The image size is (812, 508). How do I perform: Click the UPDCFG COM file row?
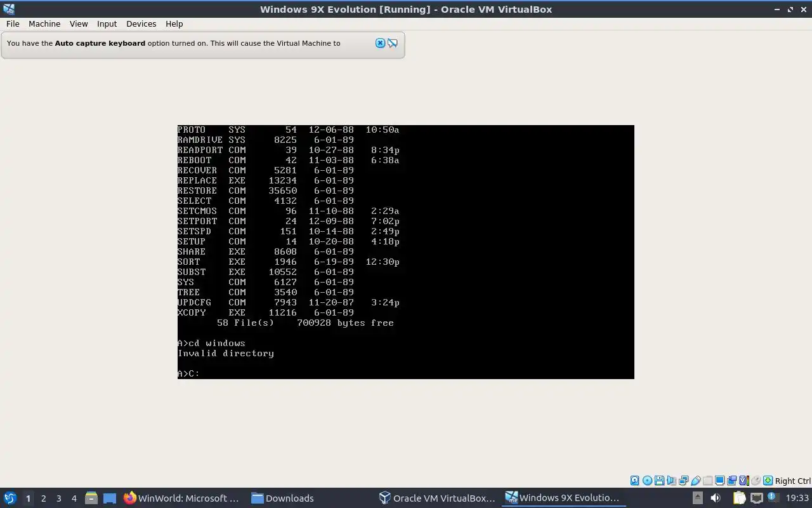pos(288,302)
